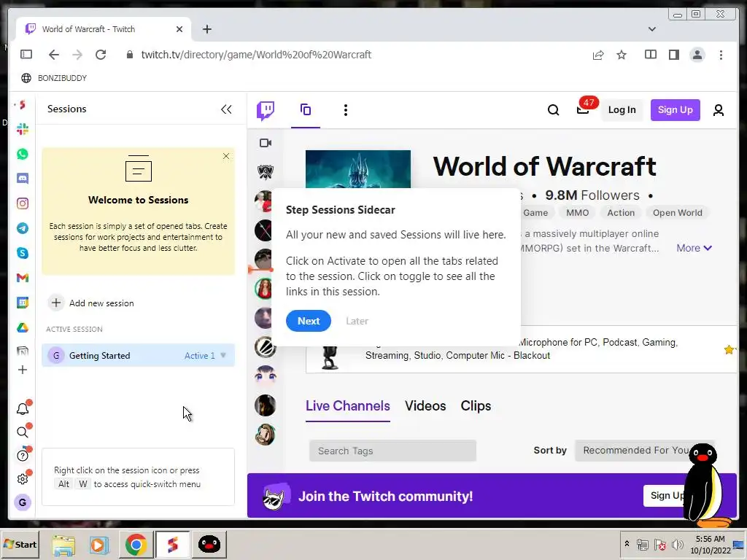Open Chrome from the taskbar

136,544
